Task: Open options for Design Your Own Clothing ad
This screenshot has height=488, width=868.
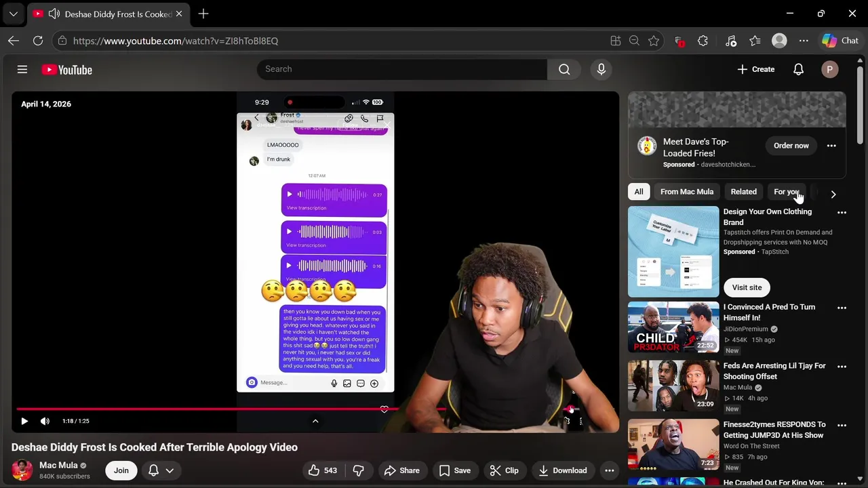Action: point(842,212)
